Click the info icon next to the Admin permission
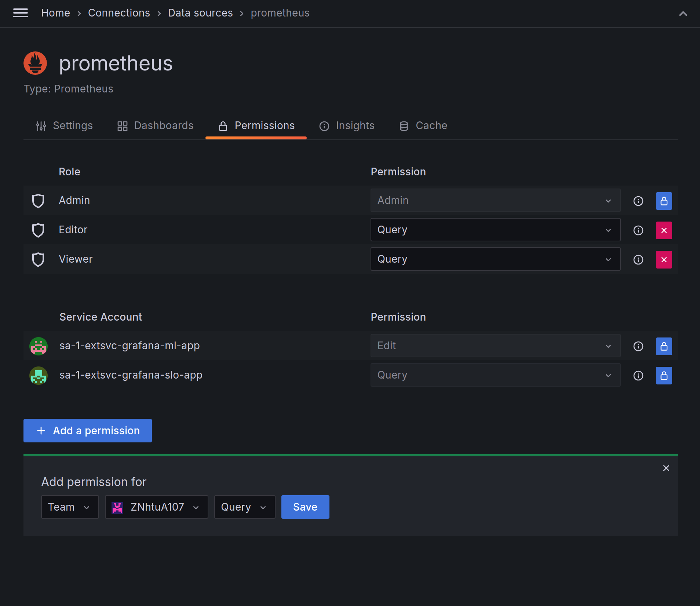The image size is (700, 606). point(638,201)
